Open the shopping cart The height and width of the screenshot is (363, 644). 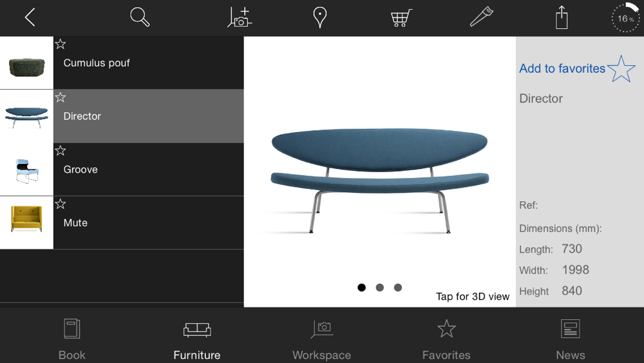coord(401,18)
